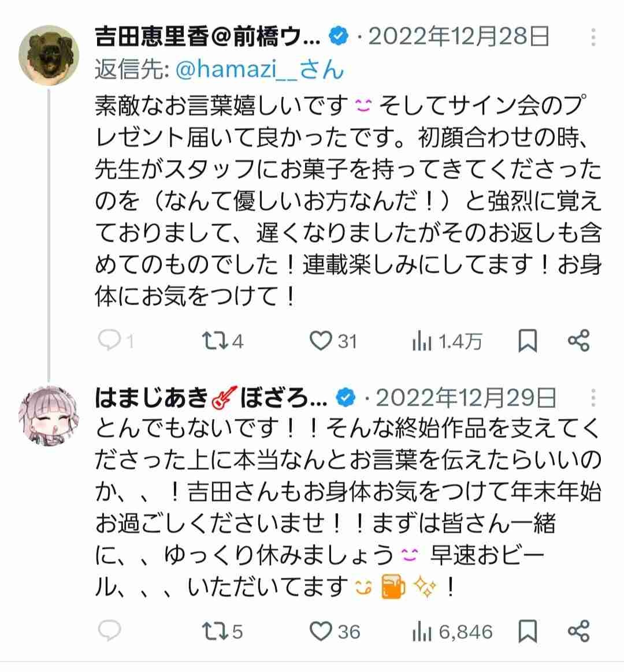624x672 pixels.
Task: View analytics showing 6,846 views
Action: point(422,632)
